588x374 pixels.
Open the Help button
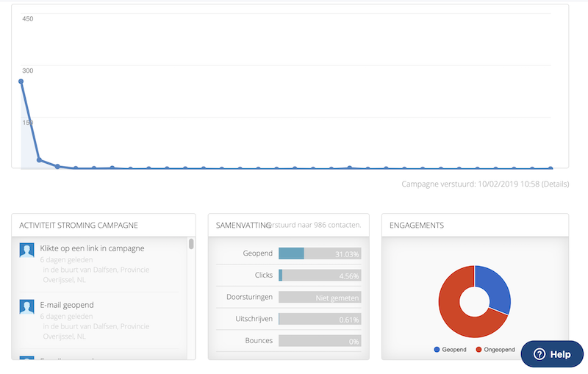tap(552, 354)
